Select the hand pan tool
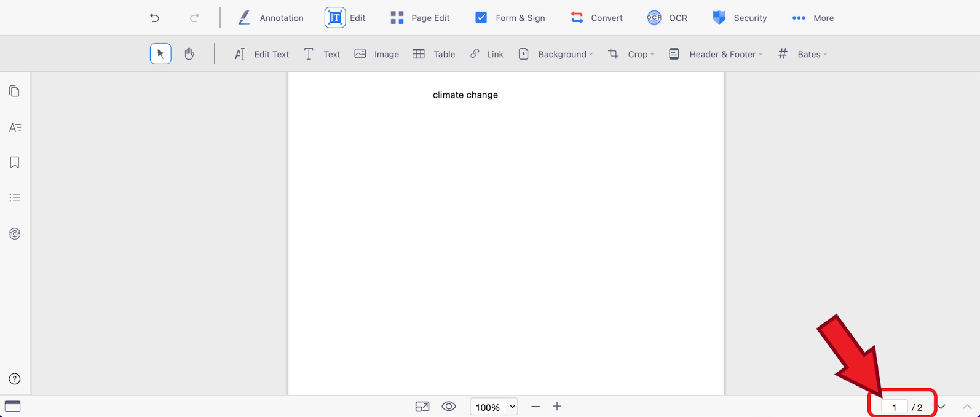The image size is (980, 417). [189, 54]
